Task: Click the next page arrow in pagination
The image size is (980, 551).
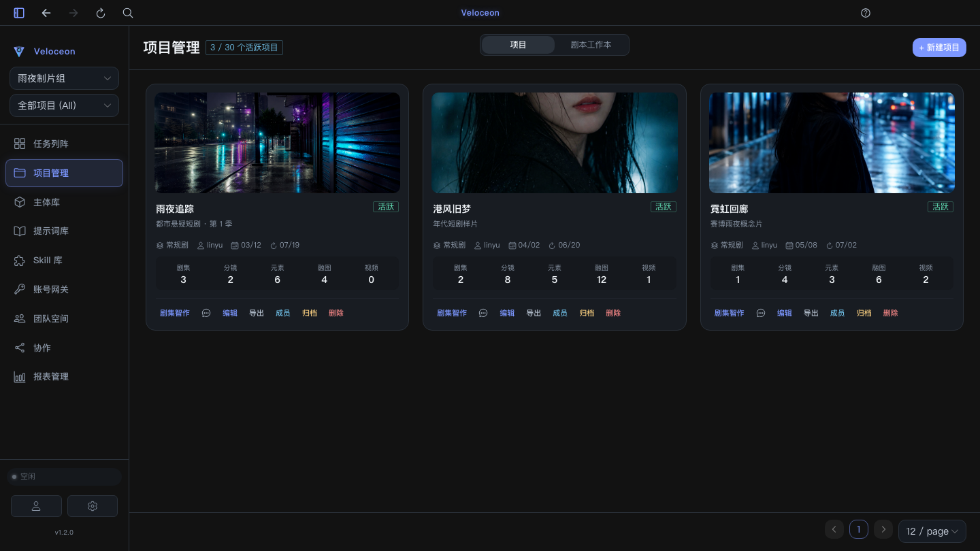Action: point(883,529)
